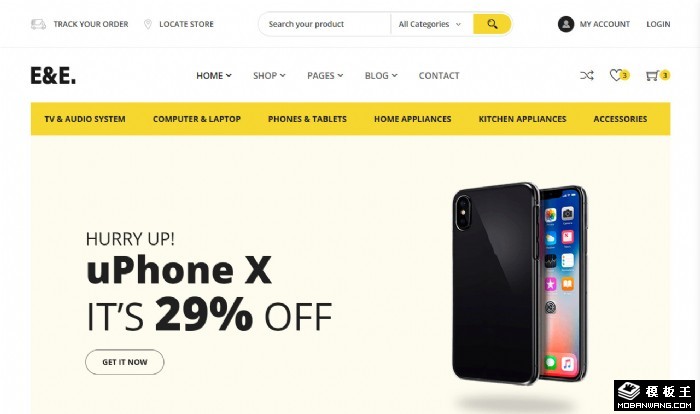
Task: Click the LOGIN link
Action: pos(658,24)
